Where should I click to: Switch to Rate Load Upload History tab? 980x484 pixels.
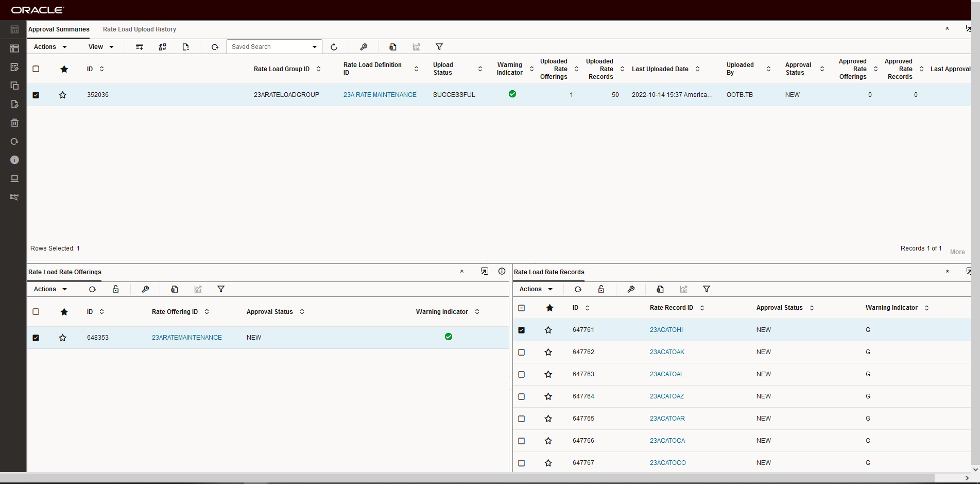(x=140, y=29)
